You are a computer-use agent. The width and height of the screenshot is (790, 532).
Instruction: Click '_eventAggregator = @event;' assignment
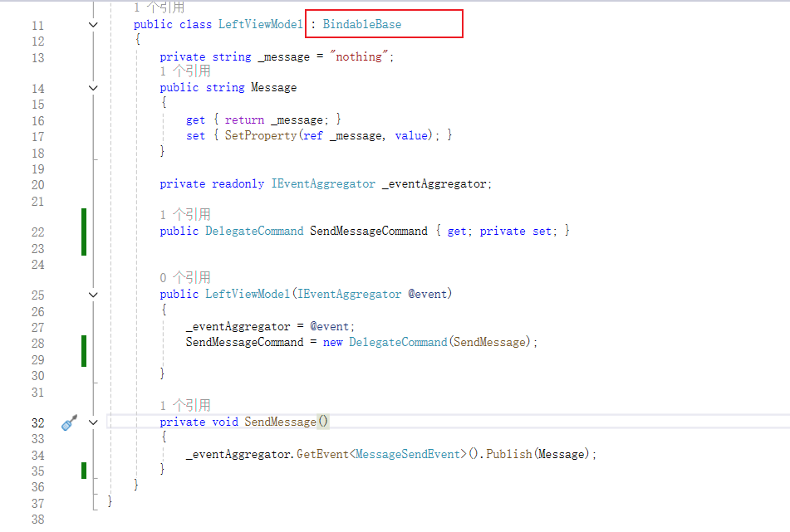click(x=270, y=327)
